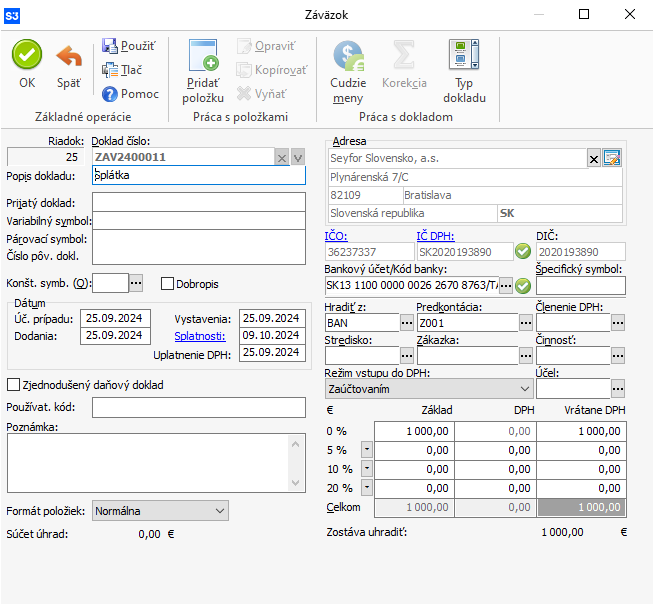This screenshot has width=653, height=604.
Task: Open the Konšt. symb. lookup ellipsis button
Action: point(136,283)
